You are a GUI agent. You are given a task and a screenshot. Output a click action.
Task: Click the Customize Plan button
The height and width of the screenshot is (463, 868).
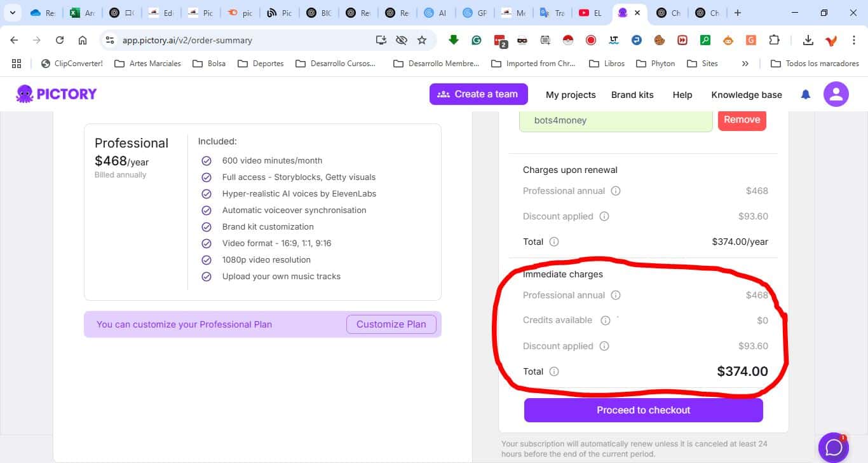click(391, 324)
